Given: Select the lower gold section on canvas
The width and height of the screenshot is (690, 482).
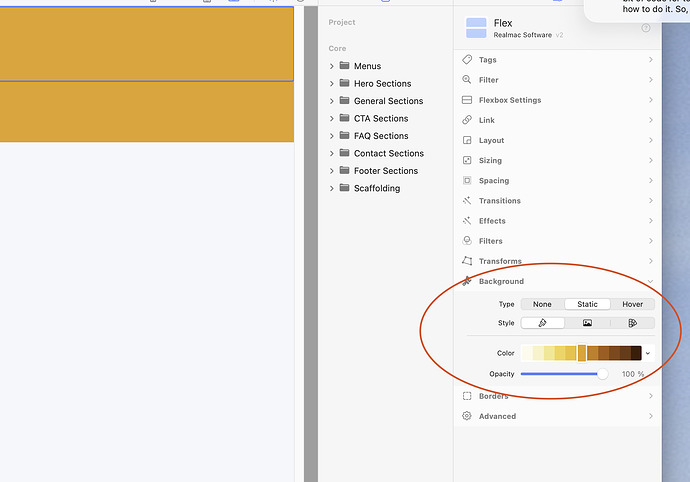Looking at the screenshot, I should pyautogui.click(x=147, y=112).
